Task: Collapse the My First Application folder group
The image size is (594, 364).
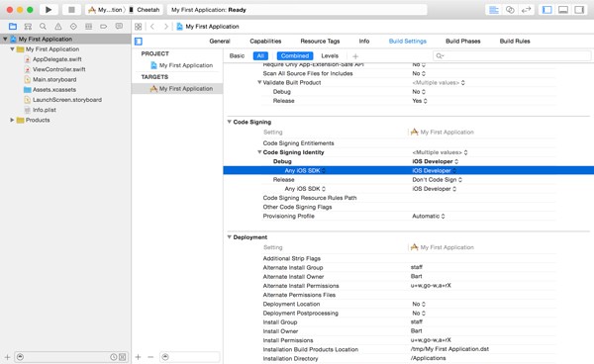Action: coord(12,49)
